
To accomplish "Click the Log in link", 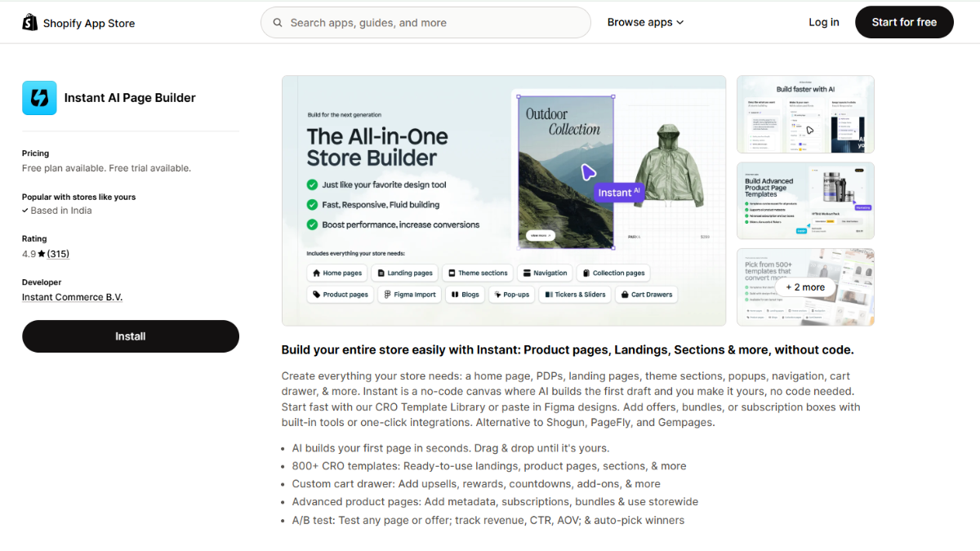I will click(824, 23).
